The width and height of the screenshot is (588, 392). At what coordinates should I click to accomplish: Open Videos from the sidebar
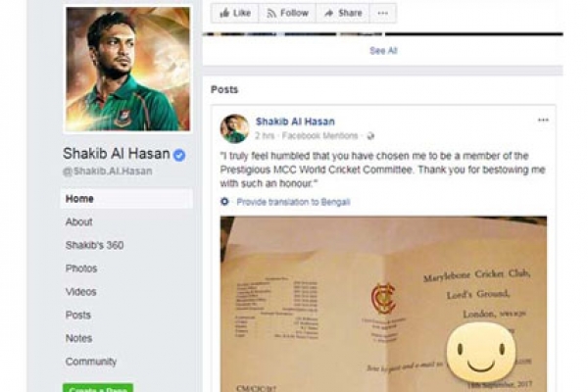[81, 291]
